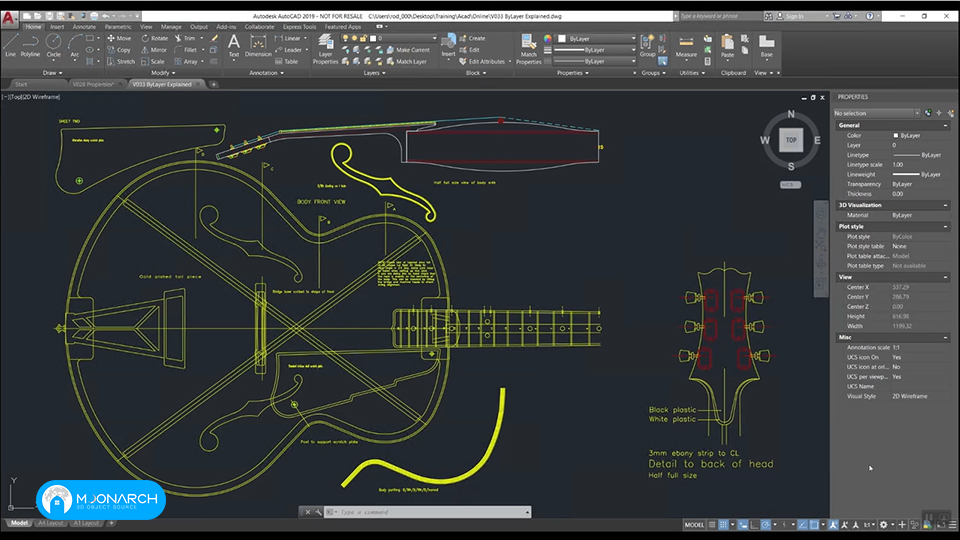Toggle MODEL space button in status bar
Screen dimensions: 960x540
click(694, 525)
